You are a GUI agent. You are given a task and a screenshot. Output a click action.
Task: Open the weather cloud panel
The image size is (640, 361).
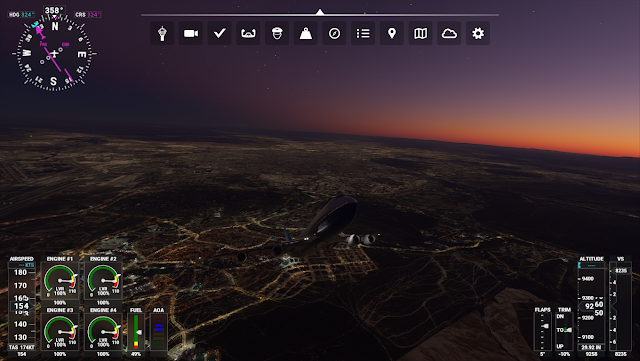(x=449, y=33)
